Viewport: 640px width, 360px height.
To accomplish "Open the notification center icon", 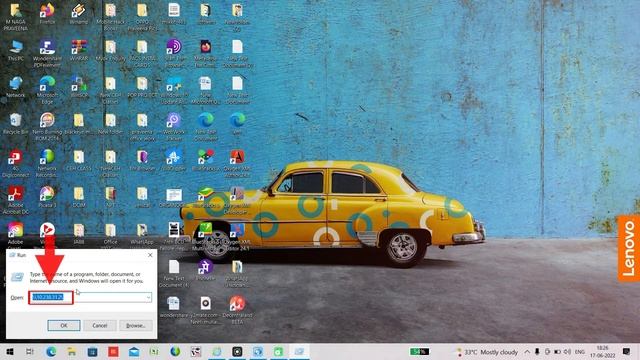I will (627, 351).
